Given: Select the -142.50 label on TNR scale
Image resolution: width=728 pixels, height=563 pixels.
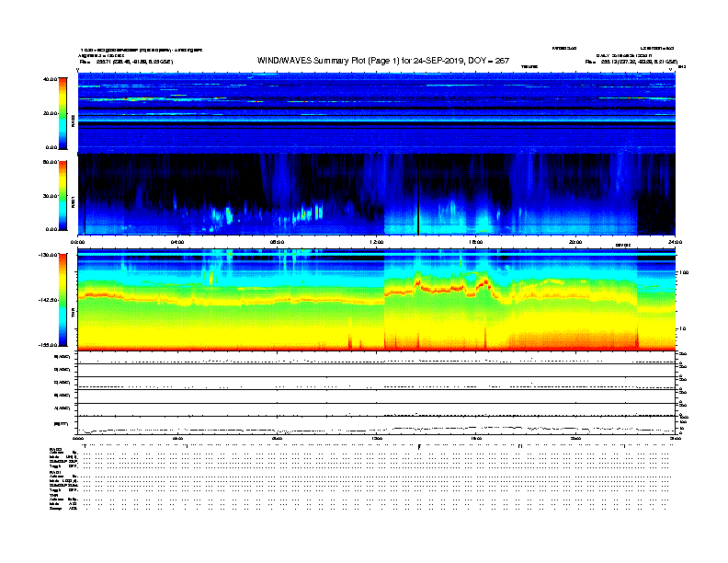Looking at the screenshot, I should [50, 300].
